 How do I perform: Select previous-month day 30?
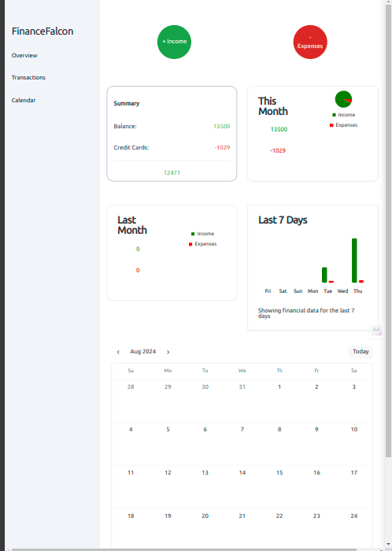pyautogui.click(x=205, y=386)
